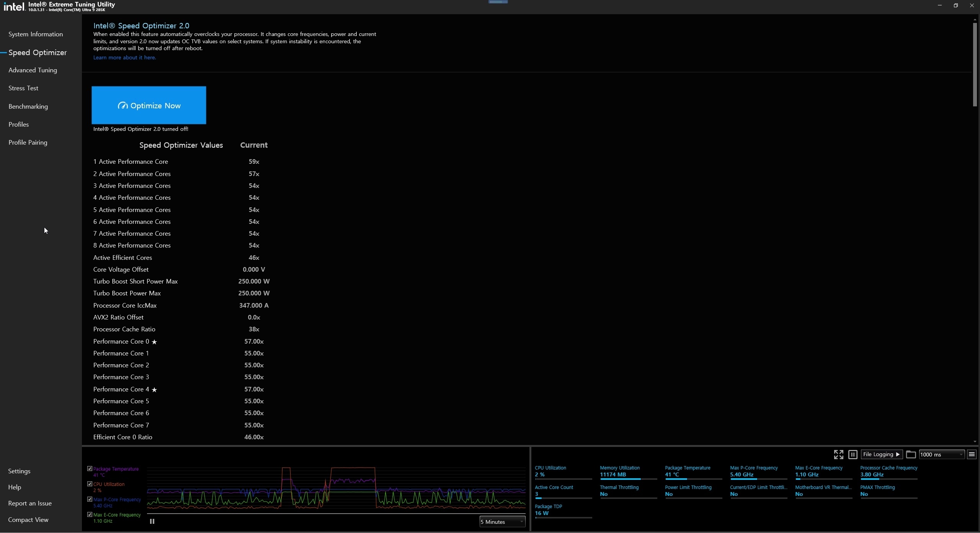Select Speed Optimizer in the sidebar
Screen dimensions: 980x533
point(38,52)
